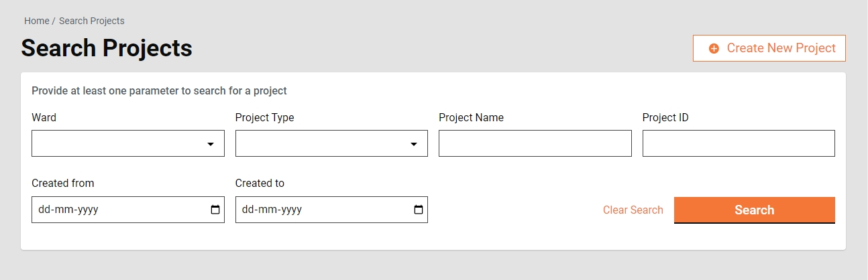The width and height of the screenshot is (868, 280).
Task: Open the Ward select box
Action: point(117,143)
